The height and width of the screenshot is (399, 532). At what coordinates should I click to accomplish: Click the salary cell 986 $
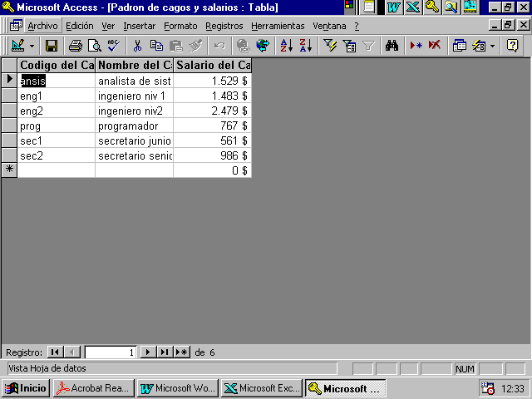tap(213, 155)
